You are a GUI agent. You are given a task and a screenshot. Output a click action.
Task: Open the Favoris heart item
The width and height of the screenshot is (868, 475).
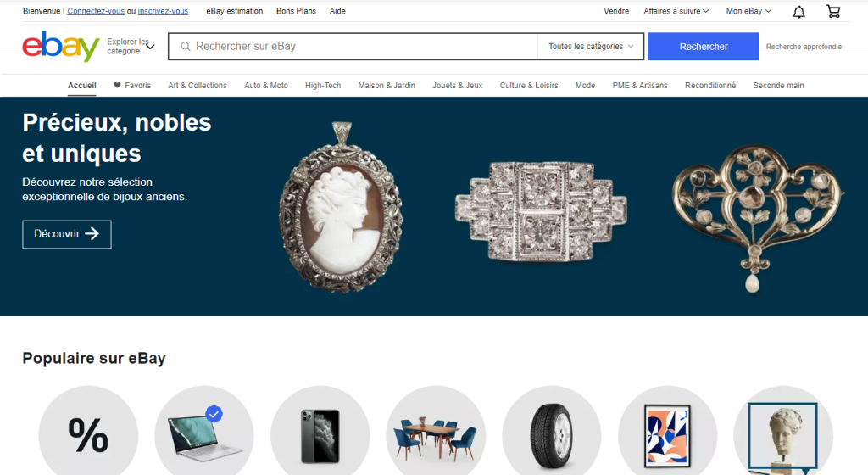(x=131, y=86)
